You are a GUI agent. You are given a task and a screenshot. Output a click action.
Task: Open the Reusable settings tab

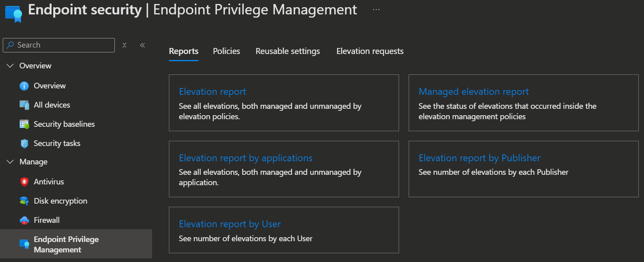[x=288, y=51]
